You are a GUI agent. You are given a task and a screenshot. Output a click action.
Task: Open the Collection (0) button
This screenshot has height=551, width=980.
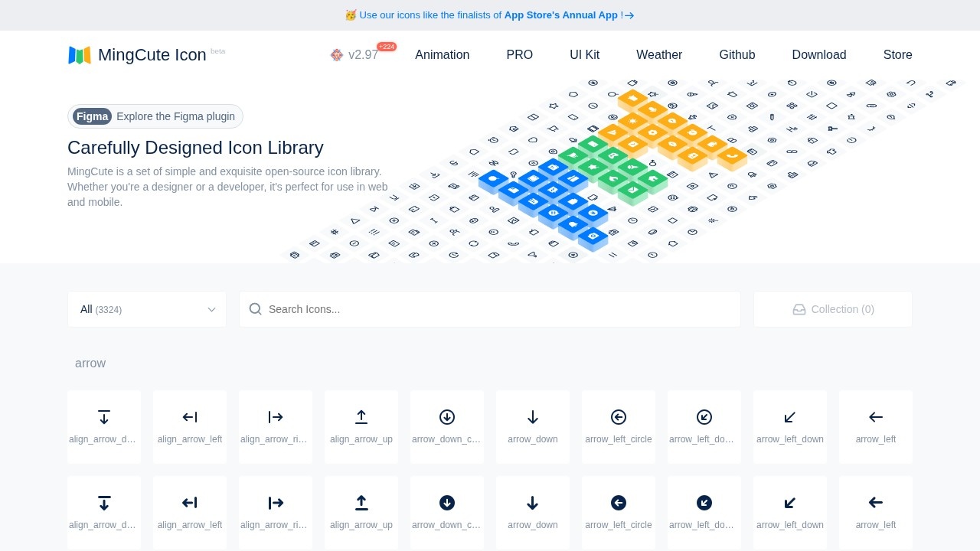click(833, 309)
